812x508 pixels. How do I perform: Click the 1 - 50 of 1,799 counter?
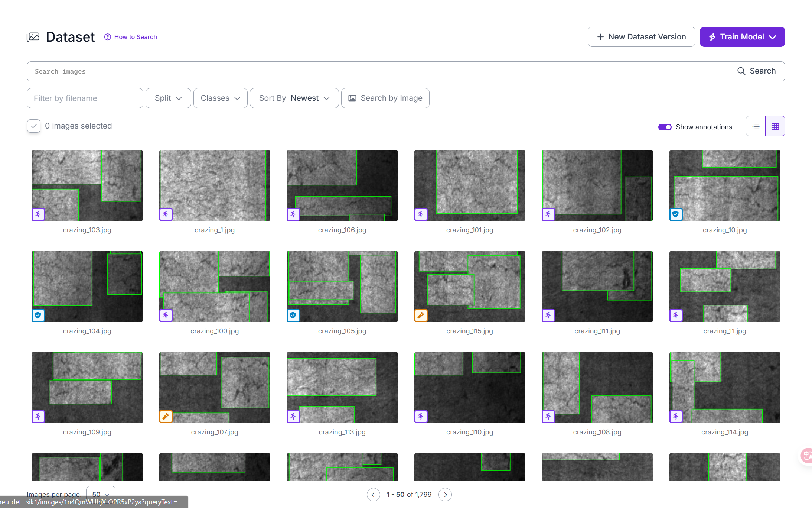[x=409, y=495]
